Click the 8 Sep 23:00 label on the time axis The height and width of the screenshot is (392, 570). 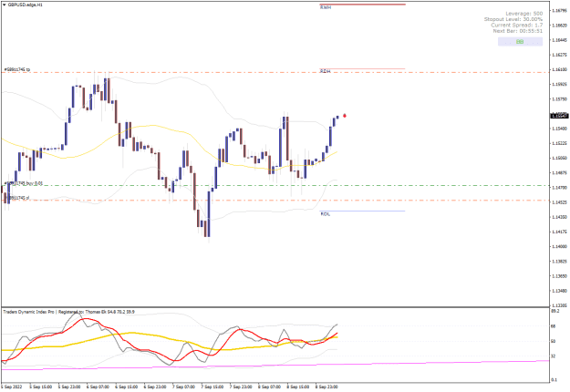coord(326,387)
